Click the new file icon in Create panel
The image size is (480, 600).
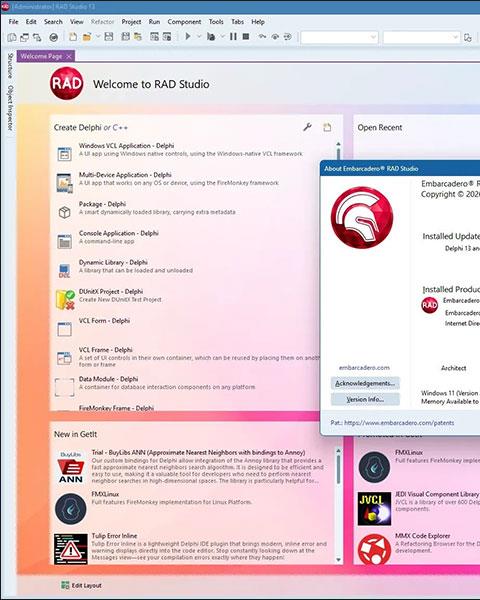[327, 127]
